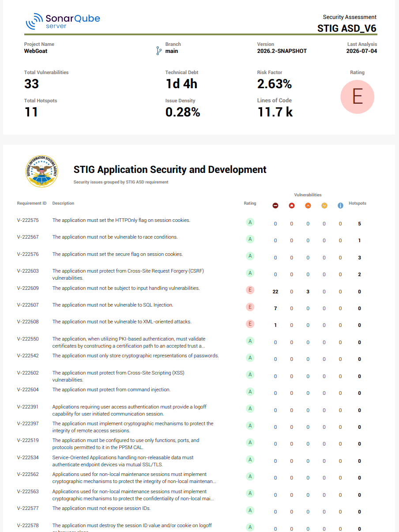Click the hotspot count 5 for HTTPOnly flag

359,224
